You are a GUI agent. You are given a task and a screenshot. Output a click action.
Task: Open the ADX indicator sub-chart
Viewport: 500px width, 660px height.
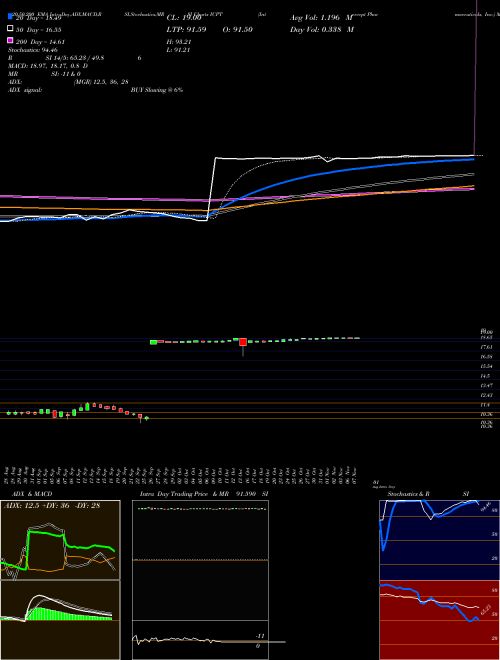point(60,540)
